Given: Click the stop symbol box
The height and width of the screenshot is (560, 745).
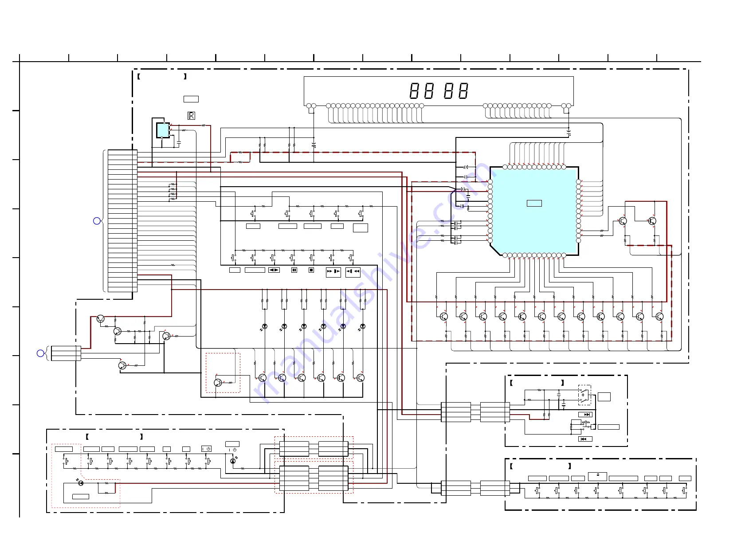Looking at the screenshot, I should coord(311,270).
